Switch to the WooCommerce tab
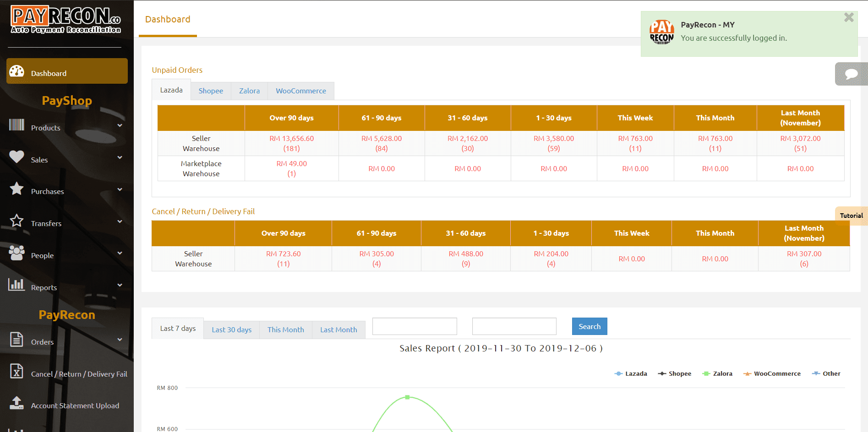Image resolution: width=868 pixels, height=432 pixels. pos(301,91)
